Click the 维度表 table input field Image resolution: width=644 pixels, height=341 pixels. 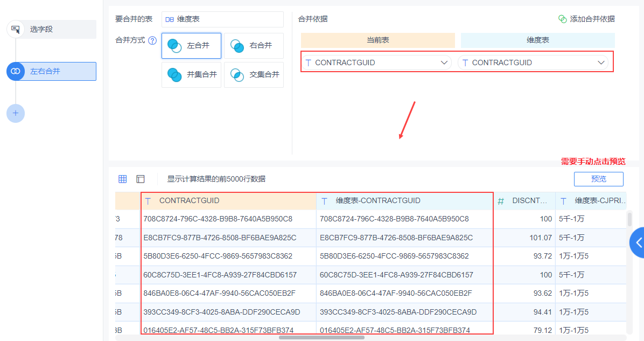[x=222, y=19]
